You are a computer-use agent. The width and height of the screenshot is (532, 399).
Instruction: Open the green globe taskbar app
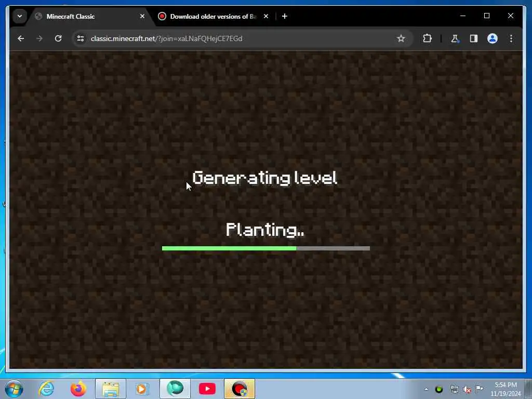coord(175,389)
